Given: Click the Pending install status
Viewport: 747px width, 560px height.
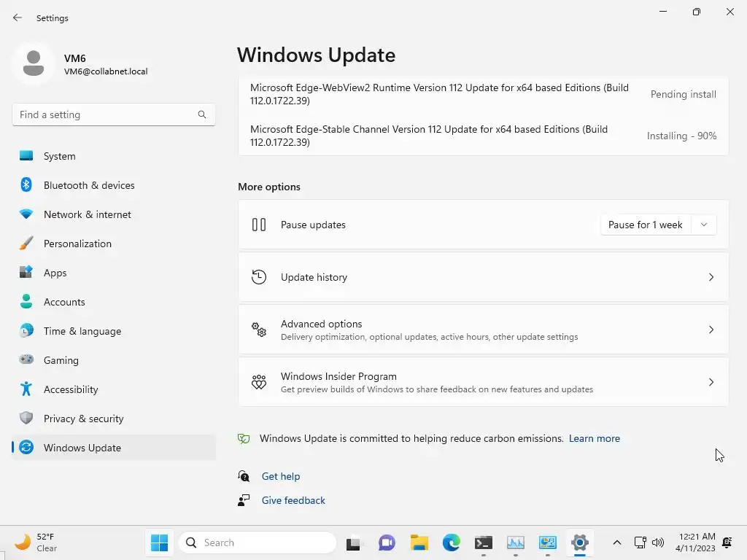Looking at the screenshot, I should coord(683,94).
